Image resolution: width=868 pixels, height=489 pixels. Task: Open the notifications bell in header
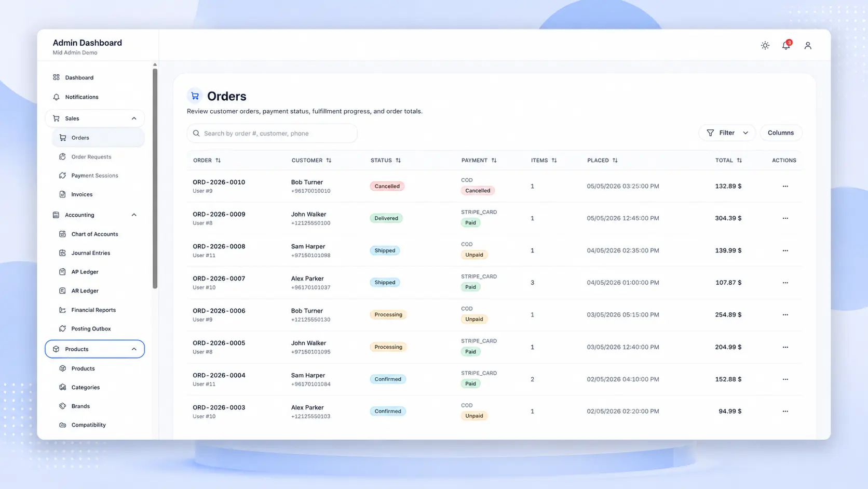pos(786,46)
